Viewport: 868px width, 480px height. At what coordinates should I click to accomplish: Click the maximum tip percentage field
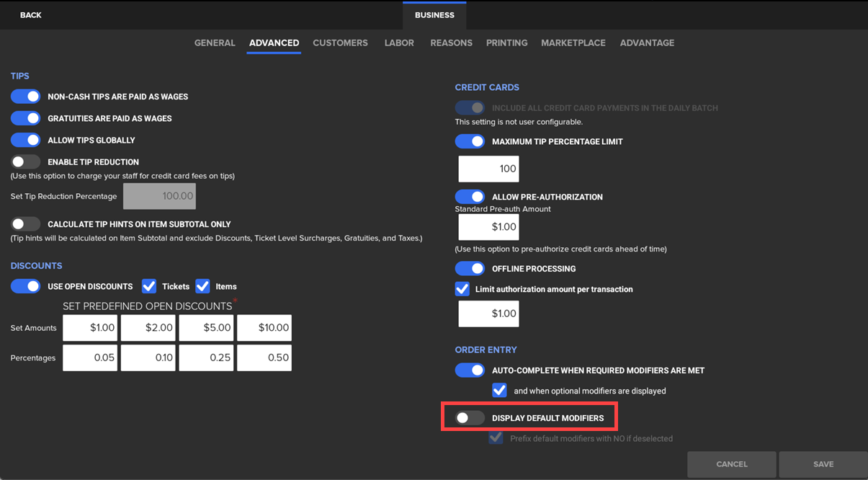(x=488, y=169)
